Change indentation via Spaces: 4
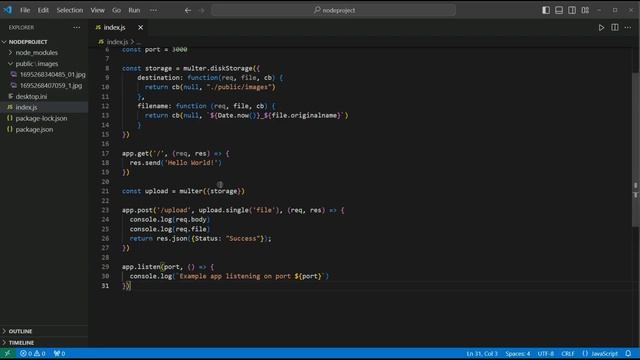This screenshot has height=360, width=640. pos(518,353)
